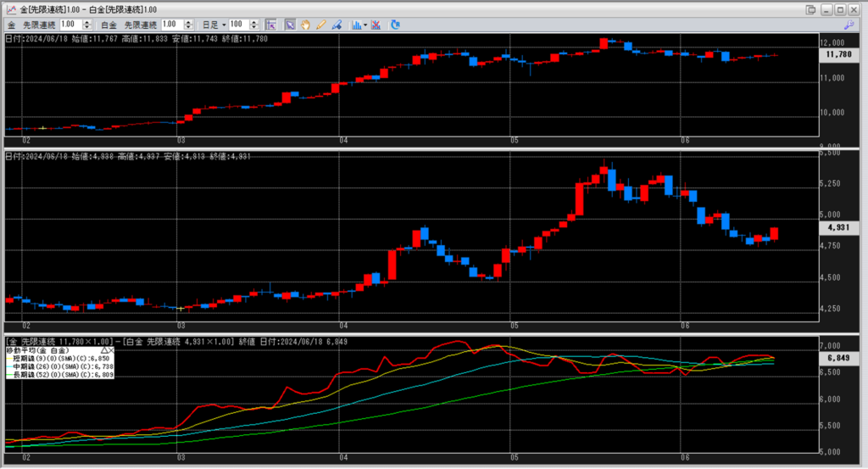Close the 移動平均 legend box
This screenshot has height=469, width=868.
pos(112,349)
